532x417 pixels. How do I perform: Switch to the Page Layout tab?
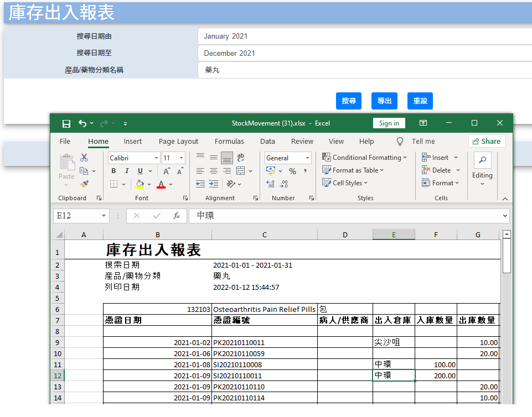[178, 142]
